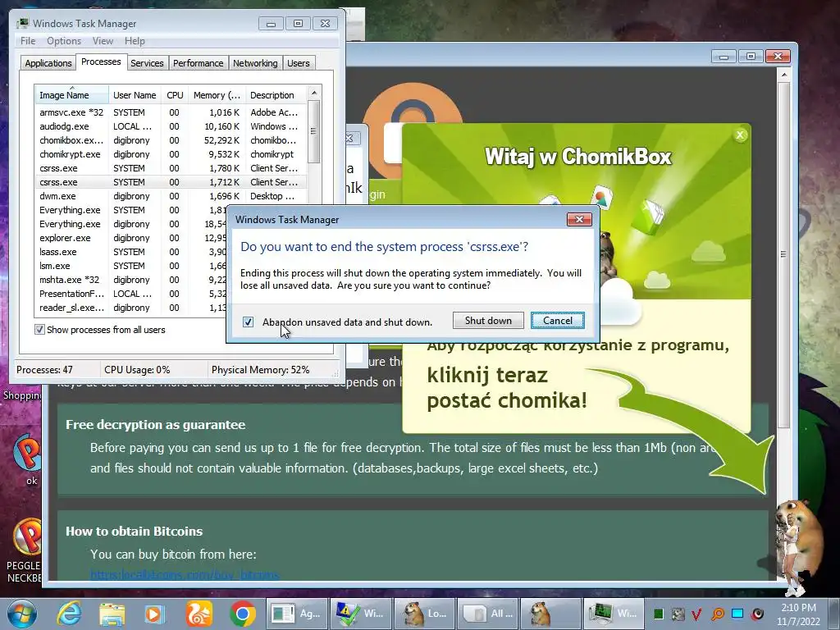840x630 pixels.
Task: Select the mshta.exe *32 process row
Action: tap(131, 280)
